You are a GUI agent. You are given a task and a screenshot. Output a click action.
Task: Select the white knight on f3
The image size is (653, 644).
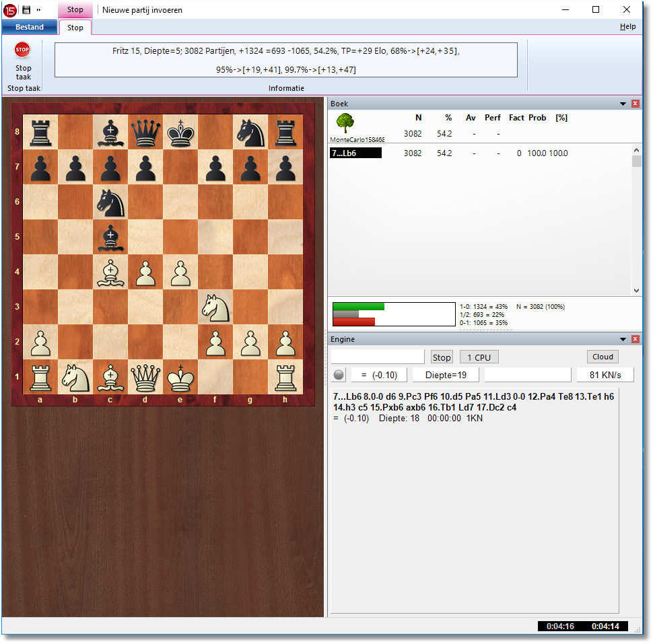[x=215, y=306]
